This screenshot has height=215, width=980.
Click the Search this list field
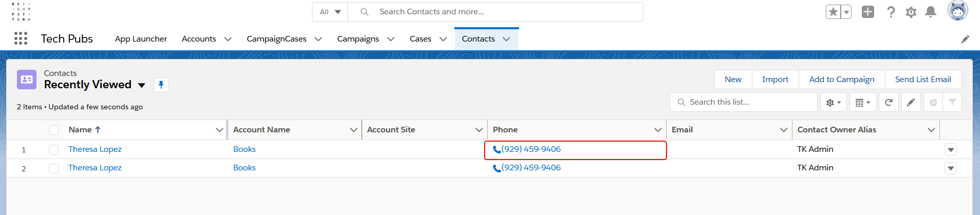[744, 102]
